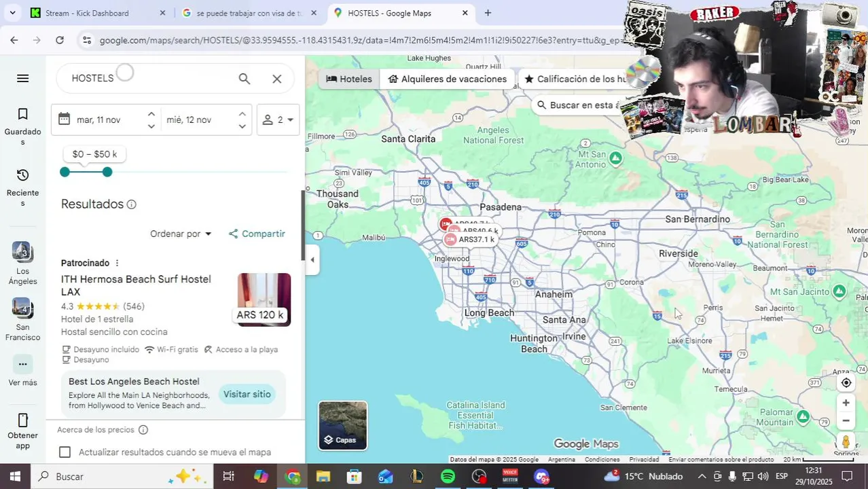
Task: Click the address bar URL
Action: [x=360, y=41]
